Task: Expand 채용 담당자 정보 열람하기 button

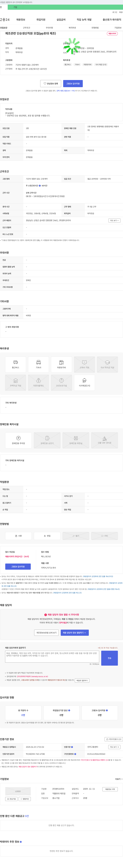Action: point(75,633)
